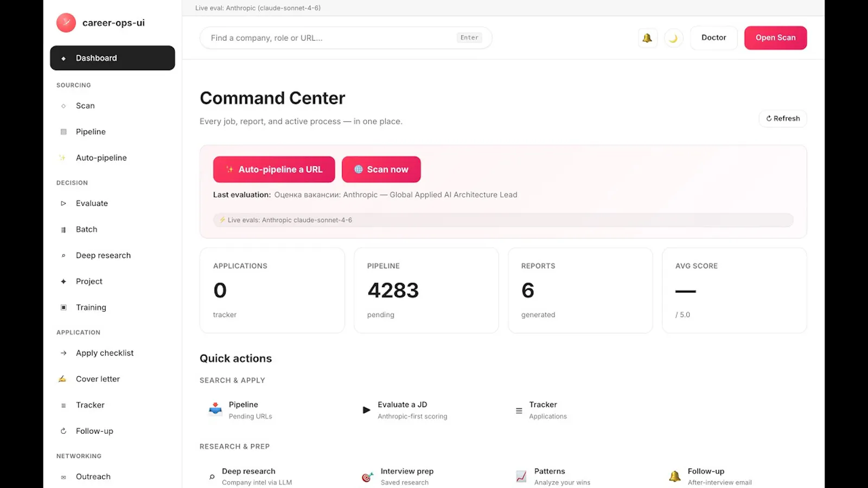
Task: Click the Outreach envelope icon in sidebar
Action: [63, 477]
